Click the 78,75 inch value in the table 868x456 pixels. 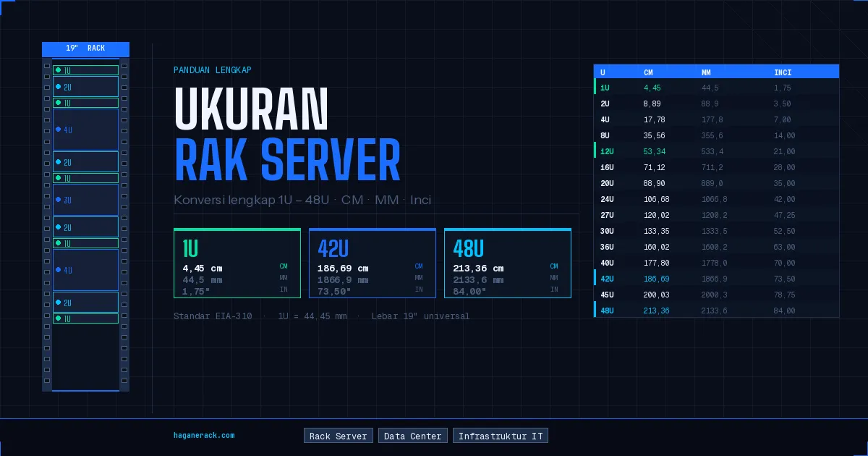click(x=784, y=295)
